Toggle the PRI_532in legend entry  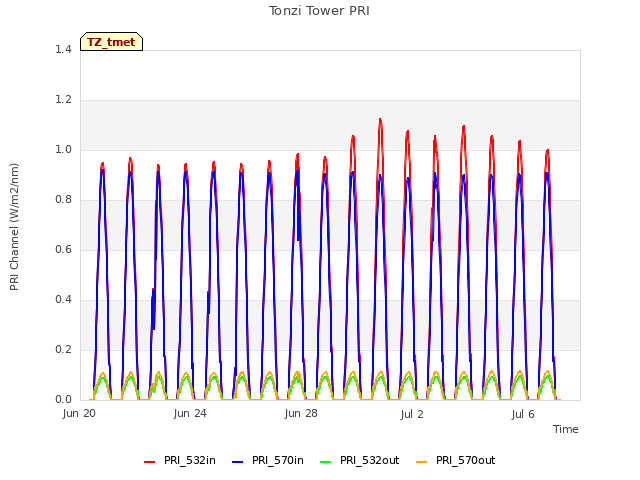[180, 461]
